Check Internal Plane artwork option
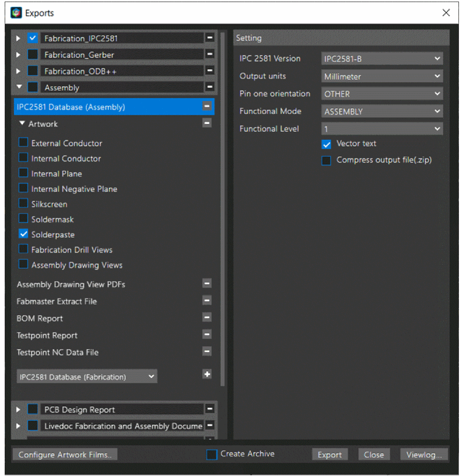This screenshot has width=460, height=476. [23, 173]
